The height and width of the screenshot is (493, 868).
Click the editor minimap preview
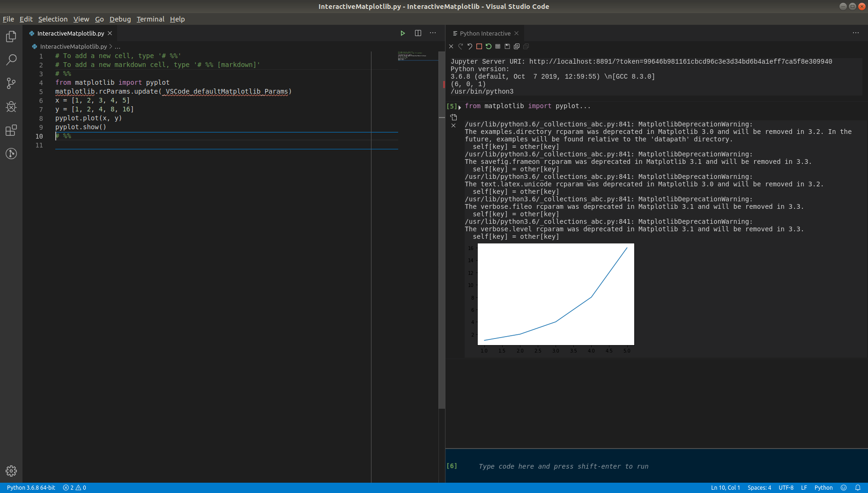(x=418, y=56)
